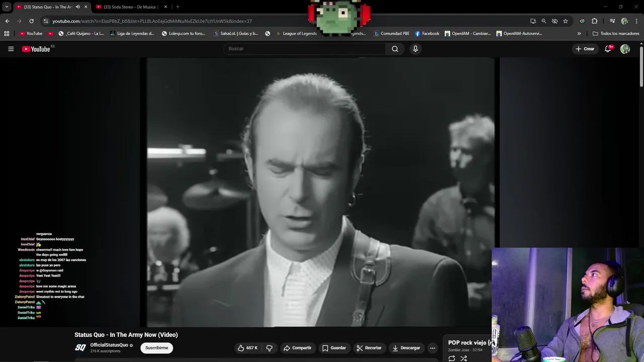Like the video showing 657 K
The image size is (644, 362).
pyautogui.click(x=248, y=348)
